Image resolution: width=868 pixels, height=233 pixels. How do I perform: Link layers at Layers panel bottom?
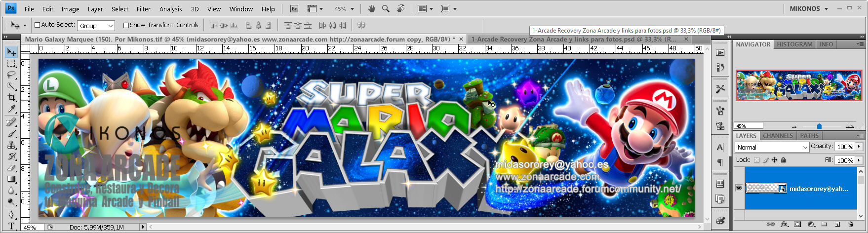click(770, 224)
